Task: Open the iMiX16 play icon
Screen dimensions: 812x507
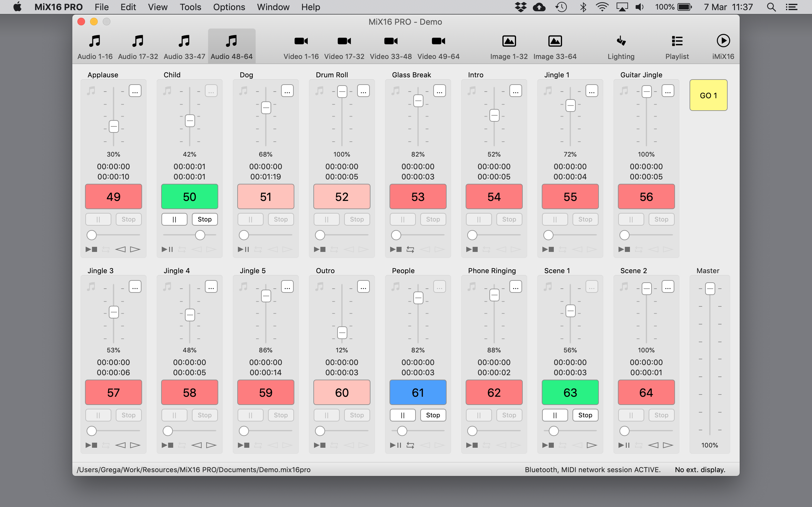Action: pyautogui.click(x=723, y=41)
